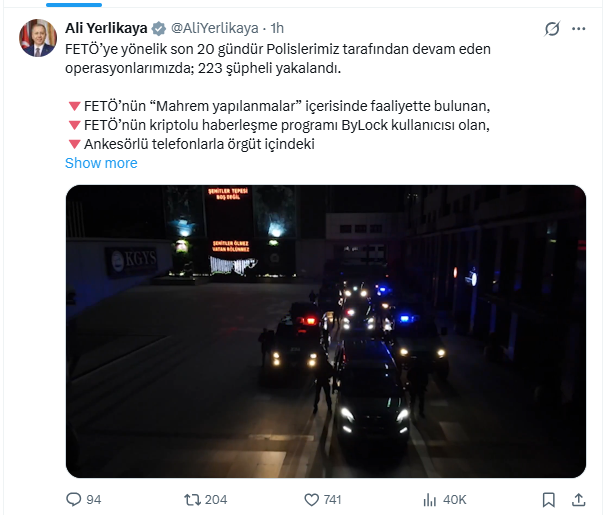The width and height of the screenshot is (616, 515).
Task: Open the view analytics bar-chart icon
Action: tap(430, 500)
